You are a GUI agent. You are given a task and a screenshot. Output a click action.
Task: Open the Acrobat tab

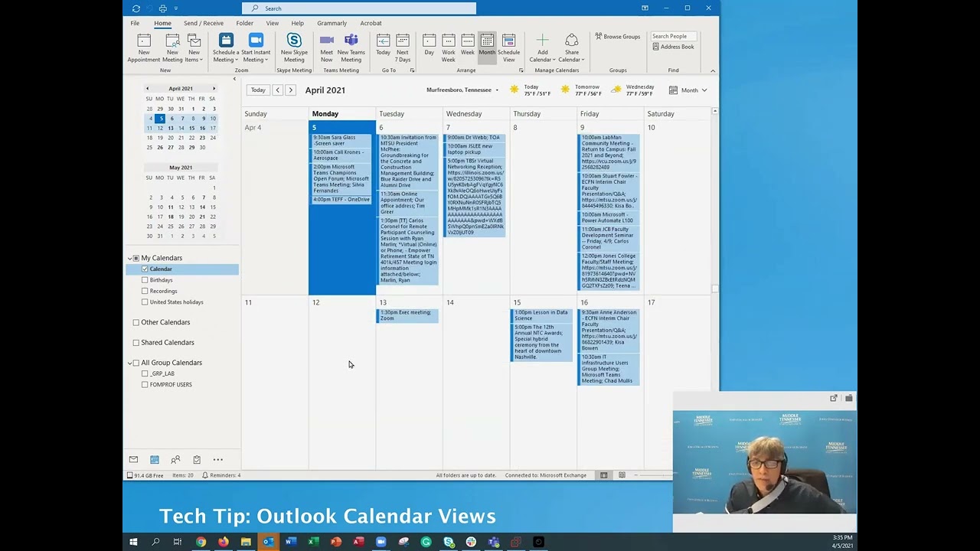click(371, 23)
